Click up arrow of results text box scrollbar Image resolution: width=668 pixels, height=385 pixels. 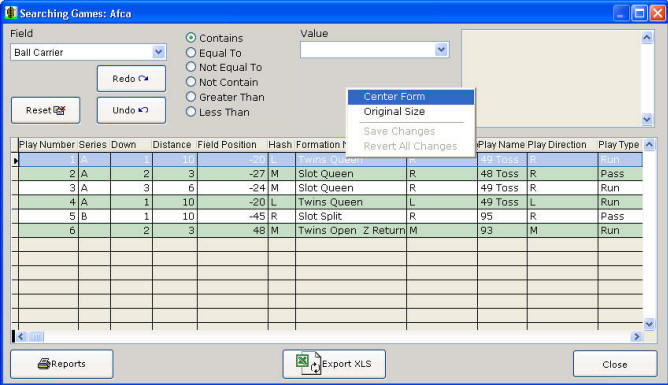coord(647,37)
